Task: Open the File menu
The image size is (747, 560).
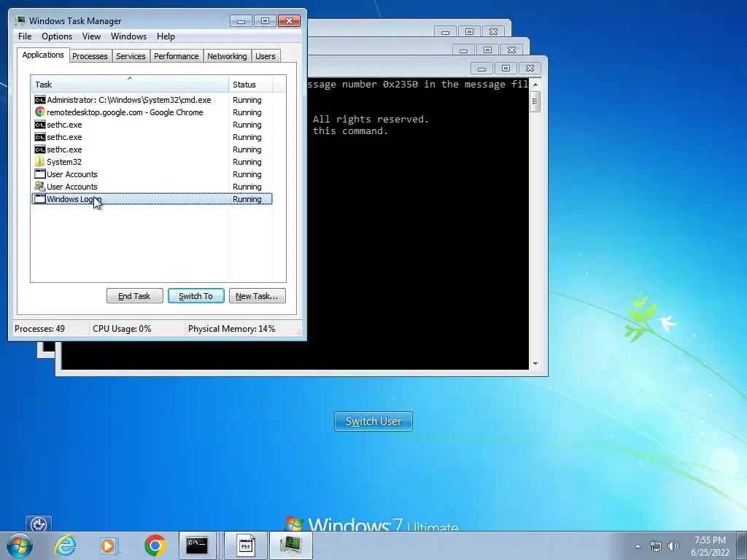Action: click(x=25, y=36)
